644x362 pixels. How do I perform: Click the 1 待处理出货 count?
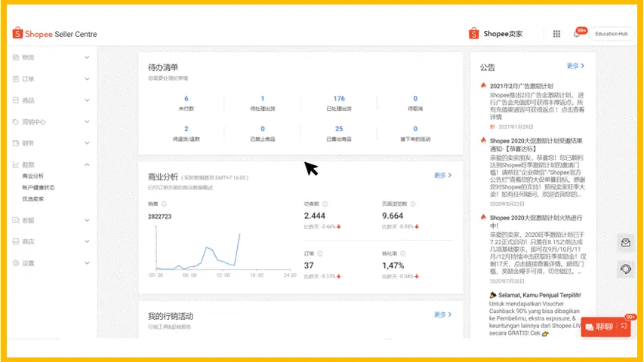263,99
